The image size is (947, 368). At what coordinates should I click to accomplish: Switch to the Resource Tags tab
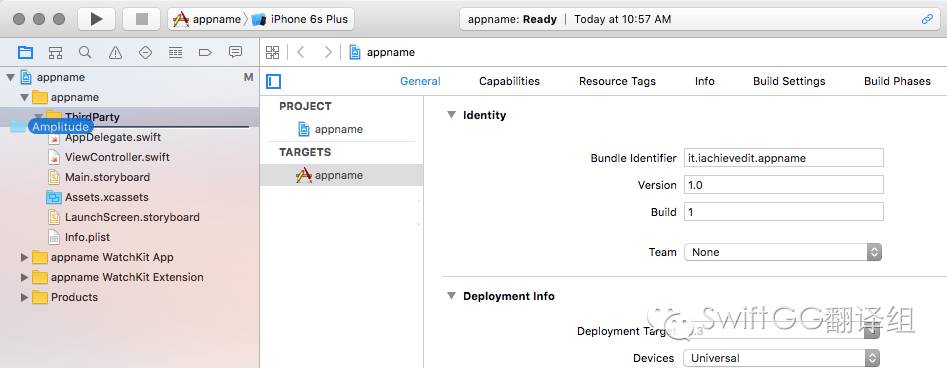coord(617,81)
